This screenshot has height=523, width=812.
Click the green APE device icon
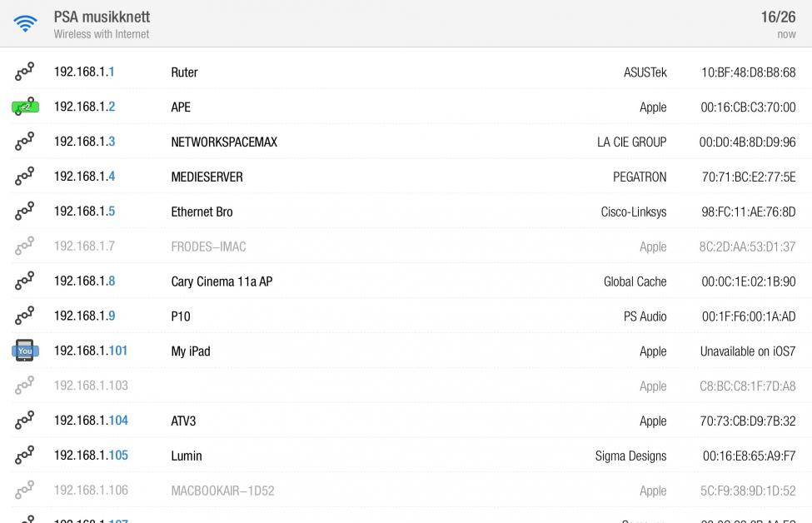(25, 107)
